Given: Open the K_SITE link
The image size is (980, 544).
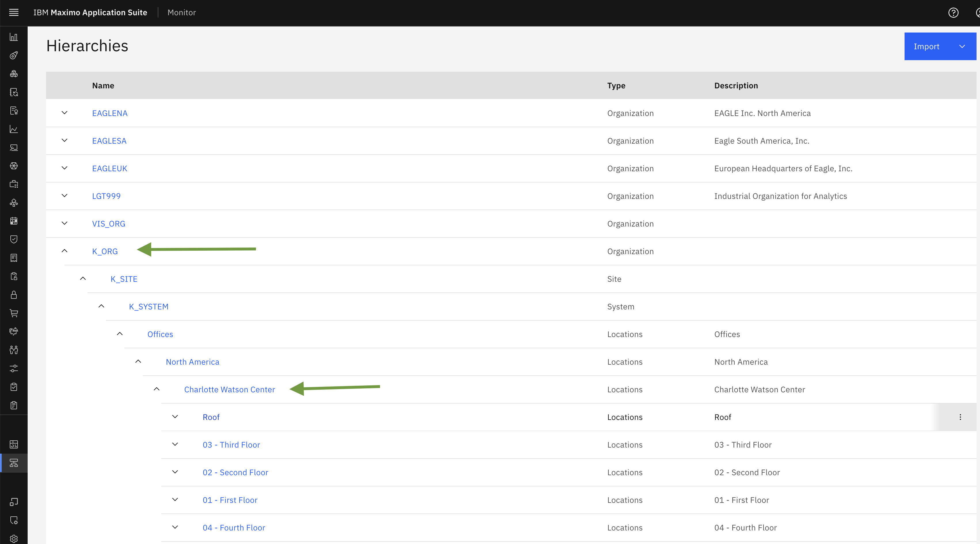Looking at the screenshot, I should 124,279.
